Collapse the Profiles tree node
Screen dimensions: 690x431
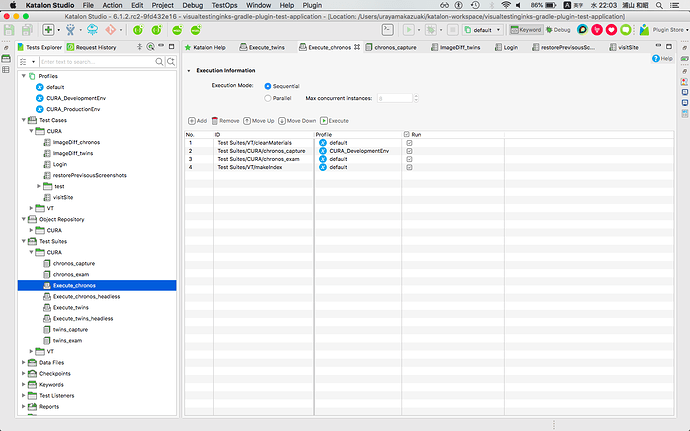click(x=24, y=76)
